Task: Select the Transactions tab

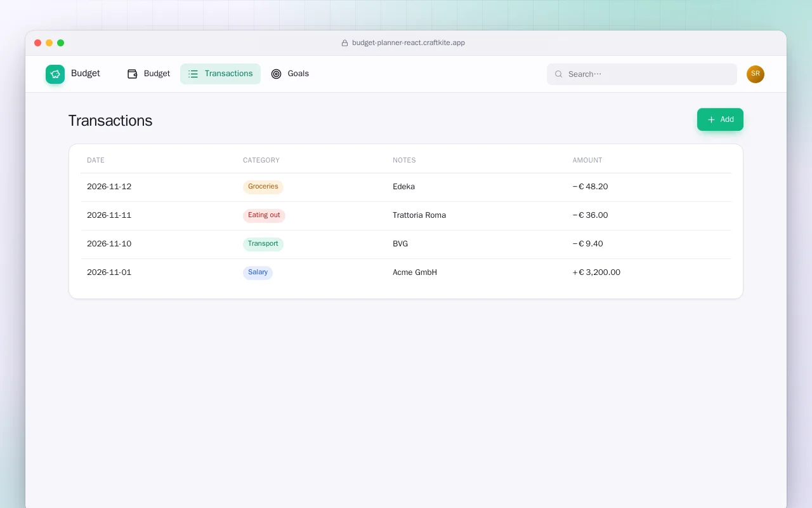Action: 220,74
